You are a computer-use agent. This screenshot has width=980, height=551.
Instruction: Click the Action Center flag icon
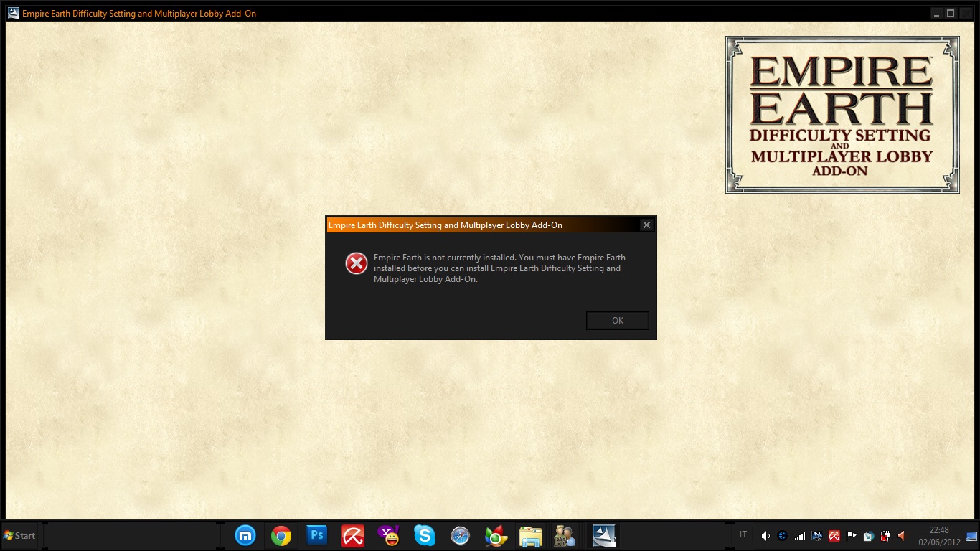852,536
